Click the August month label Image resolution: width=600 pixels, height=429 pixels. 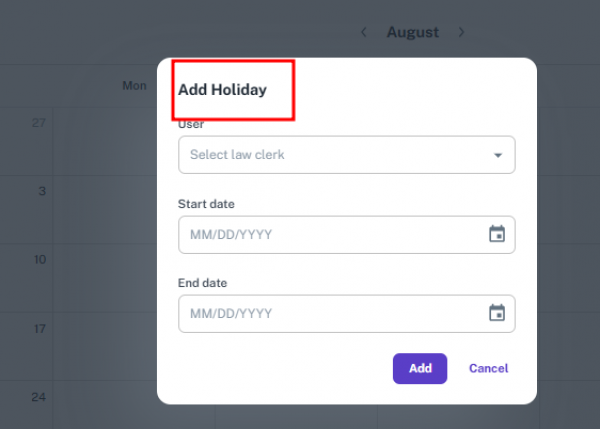412,32
